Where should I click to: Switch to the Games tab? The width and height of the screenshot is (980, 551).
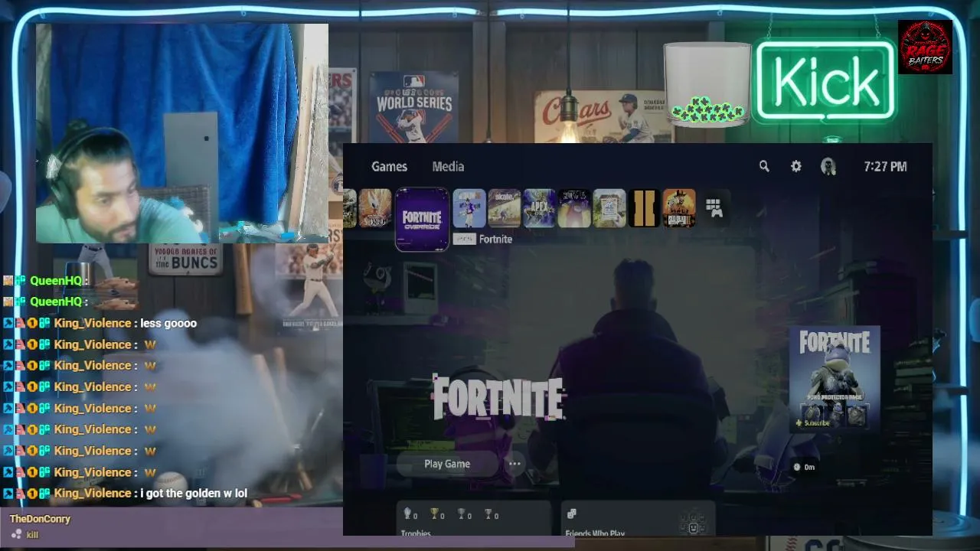point(389,166)
